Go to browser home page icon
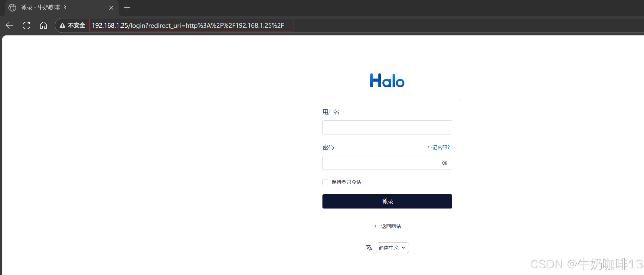This screenshot has width=644, height=275. click(x=43, y=25)
